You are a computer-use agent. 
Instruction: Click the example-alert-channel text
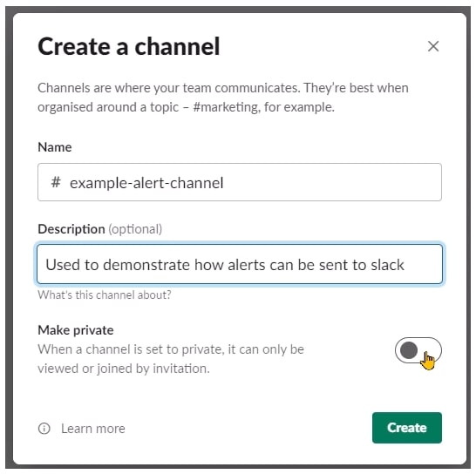click(x=146, y=183)
